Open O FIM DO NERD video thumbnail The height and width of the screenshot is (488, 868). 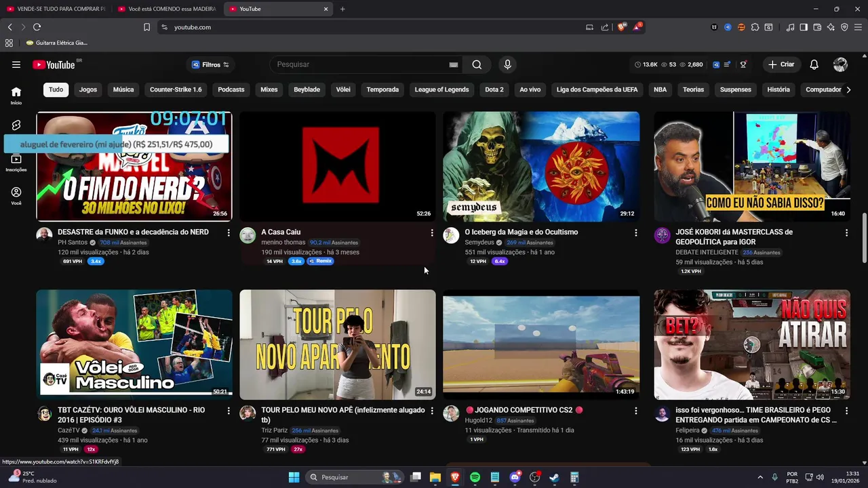(134, 167)
